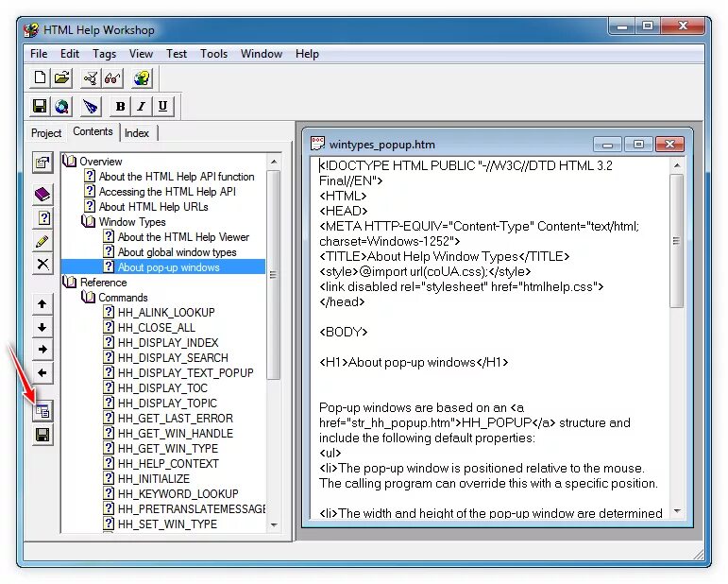The width and height of the screenshot is (728, 584).
Task: Click contents tree scroll down arrow
Action: [274, 525]
